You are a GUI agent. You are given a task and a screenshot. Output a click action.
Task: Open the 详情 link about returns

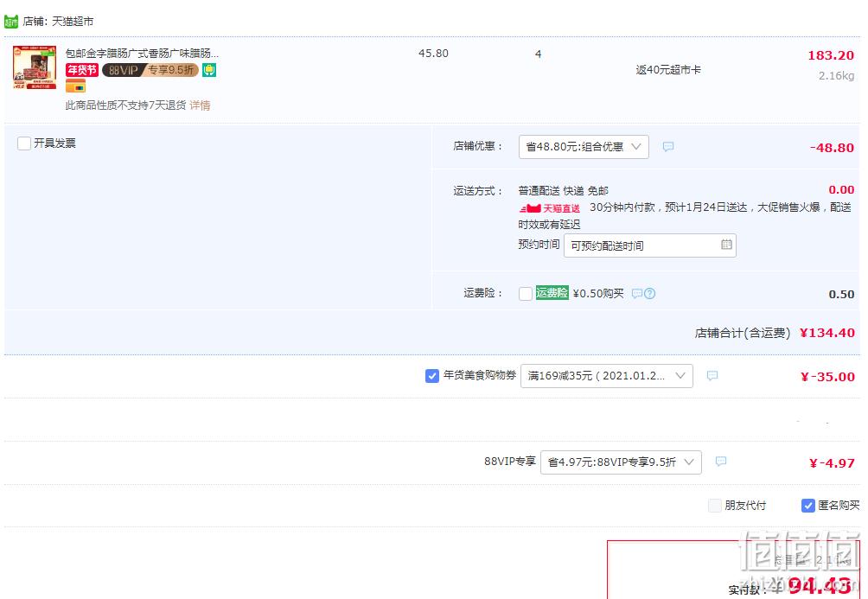coord(200,105)
